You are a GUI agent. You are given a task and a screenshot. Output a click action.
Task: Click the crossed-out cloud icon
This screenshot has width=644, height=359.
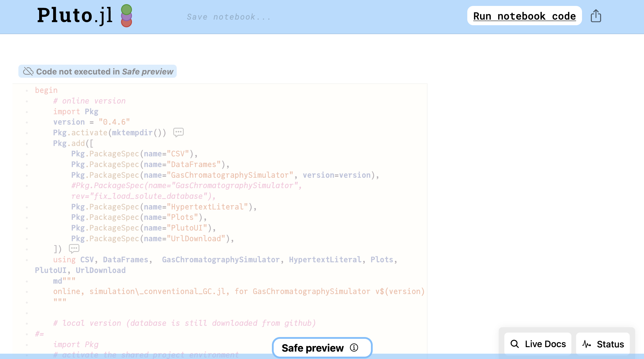click(28, 72)
